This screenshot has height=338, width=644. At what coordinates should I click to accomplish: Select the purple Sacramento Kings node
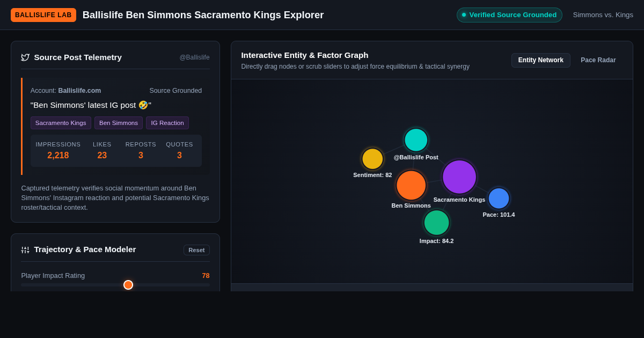point(459,177)
